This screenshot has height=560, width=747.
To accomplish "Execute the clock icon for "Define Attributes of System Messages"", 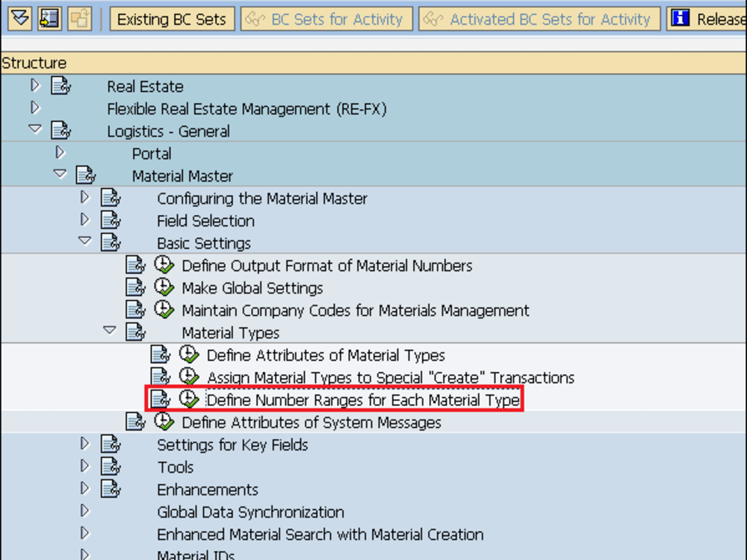I will coord(164,422).
